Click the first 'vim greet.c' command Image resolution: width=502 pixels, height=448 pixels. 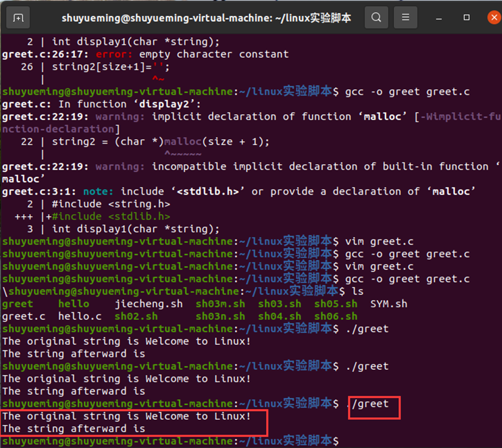pyautogui.click(x=379, y=242)
